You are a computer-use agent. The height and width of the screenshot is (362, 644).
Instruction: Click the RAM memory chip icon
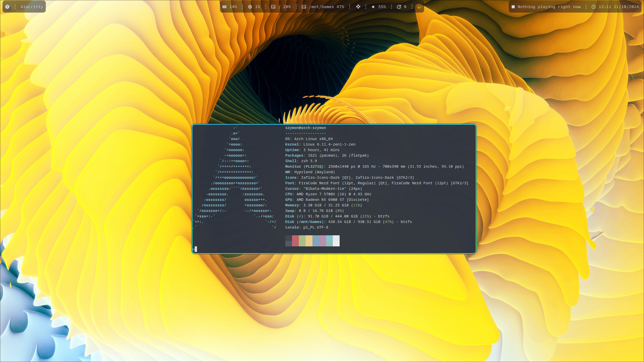[224, 7]
